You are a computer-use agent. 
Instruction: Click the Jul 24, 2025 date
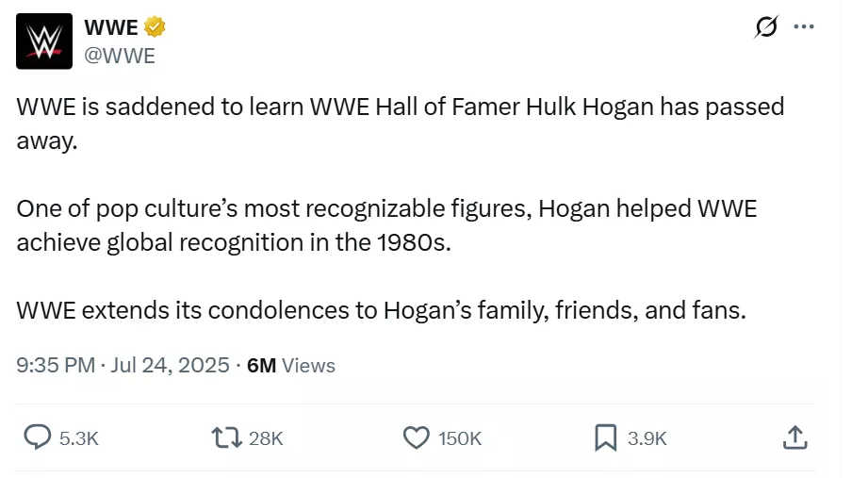coord(170,365)
